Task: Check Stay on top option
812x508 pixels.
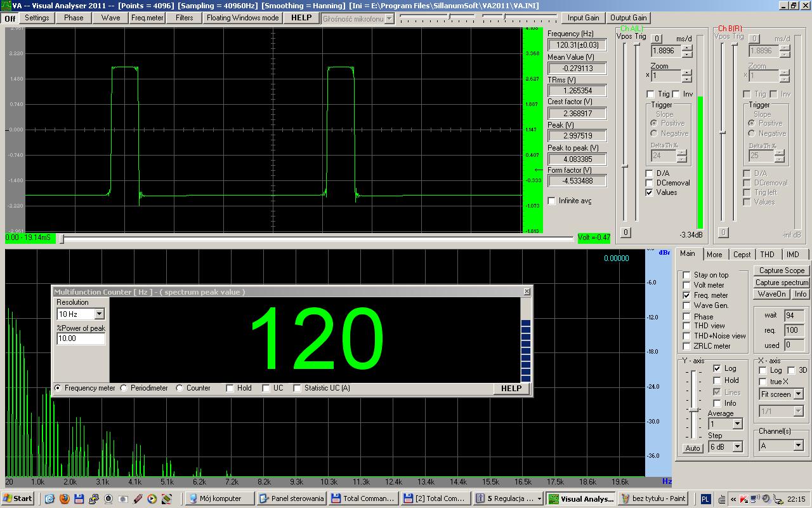Action: [x=686, y=275]
